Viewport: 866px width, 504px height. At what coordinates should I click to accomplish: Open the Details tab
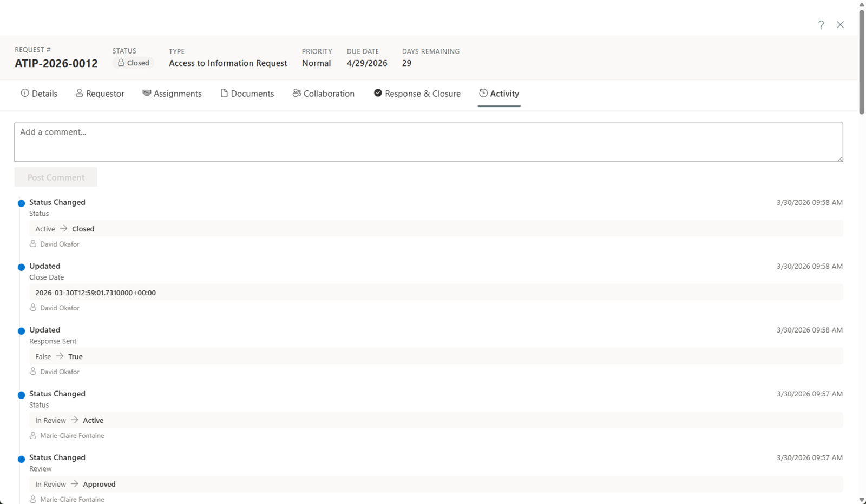(x=39, y=94)
